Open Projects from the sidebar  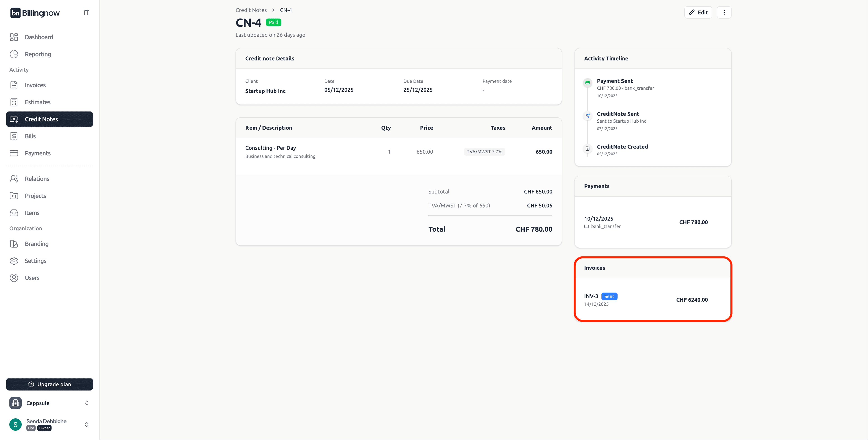tap(35, 196)
